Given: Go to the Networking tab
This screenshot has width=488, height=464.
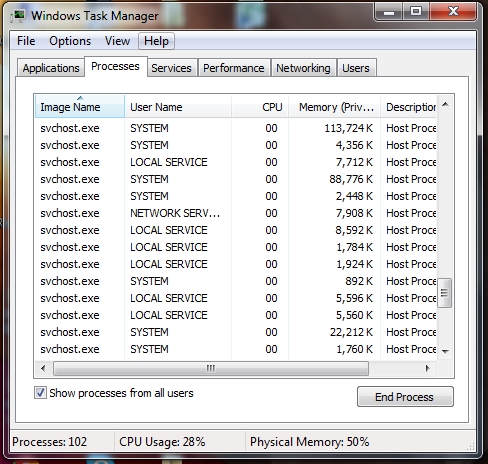Looking at the screenshot, I should pos(303,68).
